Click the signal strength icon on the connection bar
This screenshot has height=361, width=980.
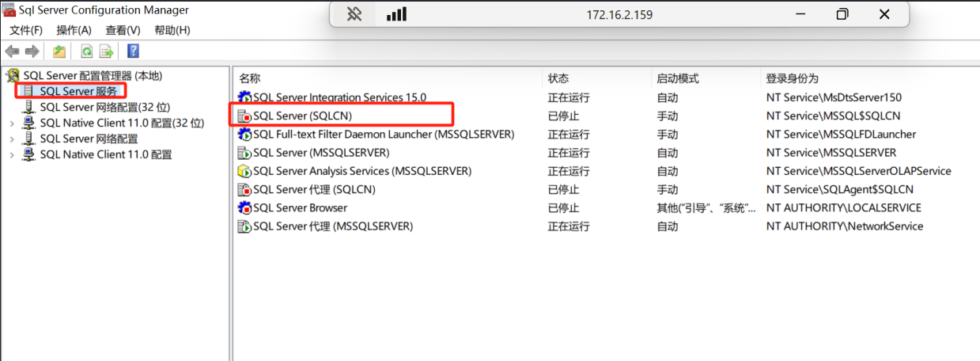(396, 14)
